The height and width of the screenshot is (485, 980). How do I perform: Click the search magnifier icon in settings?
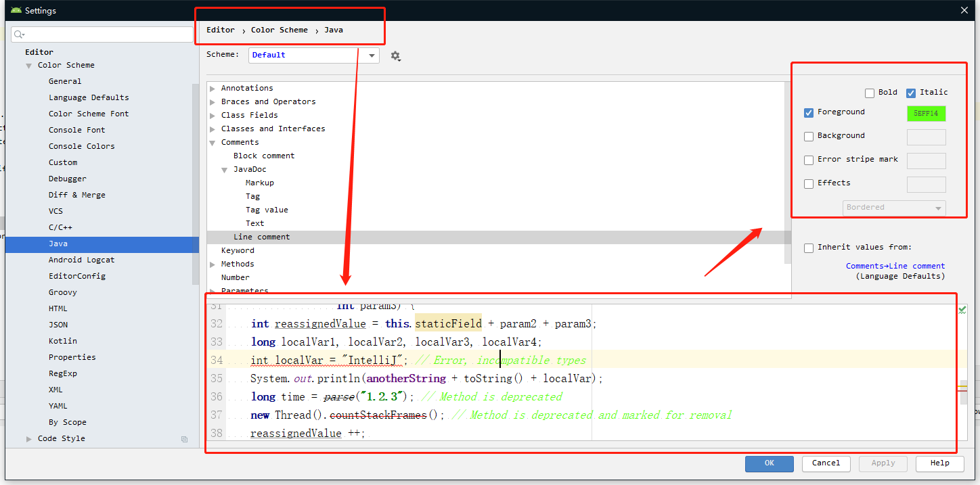pos(19,34)
